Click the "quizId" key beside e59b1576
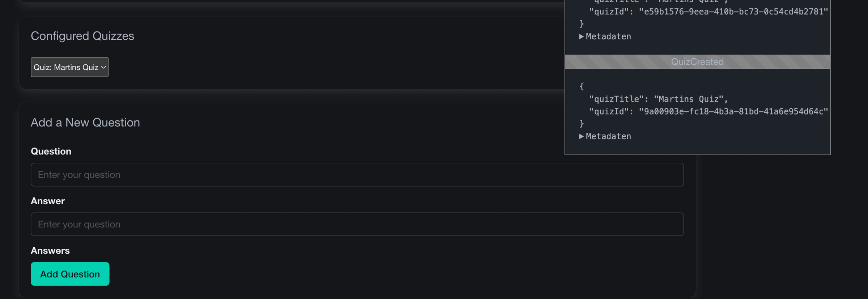Screen dimensions: 868x299 pyautogui.click(x=609, y=12)
